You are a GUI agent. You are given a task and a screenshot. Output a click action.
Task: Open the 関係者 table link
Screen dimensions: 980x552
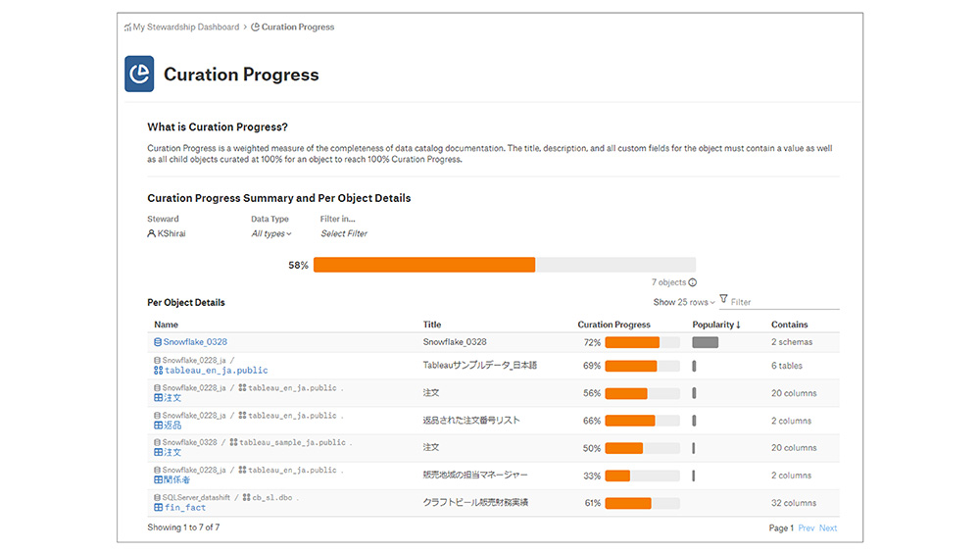[176, 480]
